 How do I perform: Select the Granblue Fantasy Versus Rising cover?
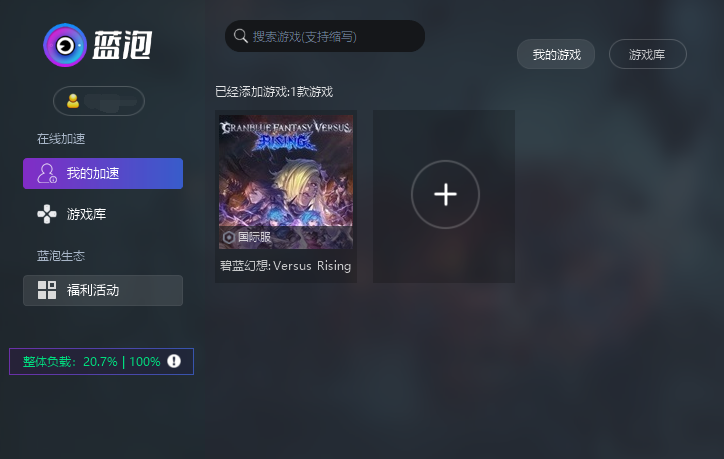(x=286, y=182)
